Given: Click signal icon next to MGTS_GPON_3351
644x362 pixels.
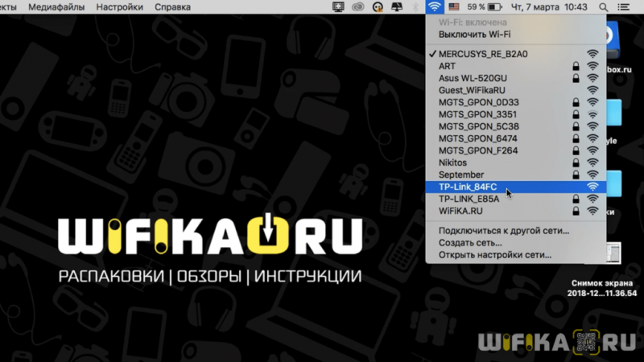Looking at the screenshot, I should coord(592,114).
